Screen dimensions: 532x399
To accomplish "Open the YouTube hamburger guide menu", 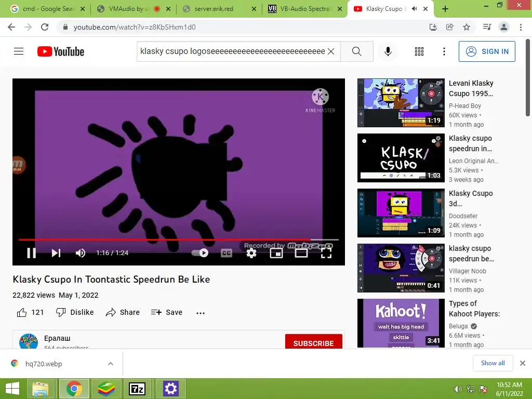I will pos(19,51).
